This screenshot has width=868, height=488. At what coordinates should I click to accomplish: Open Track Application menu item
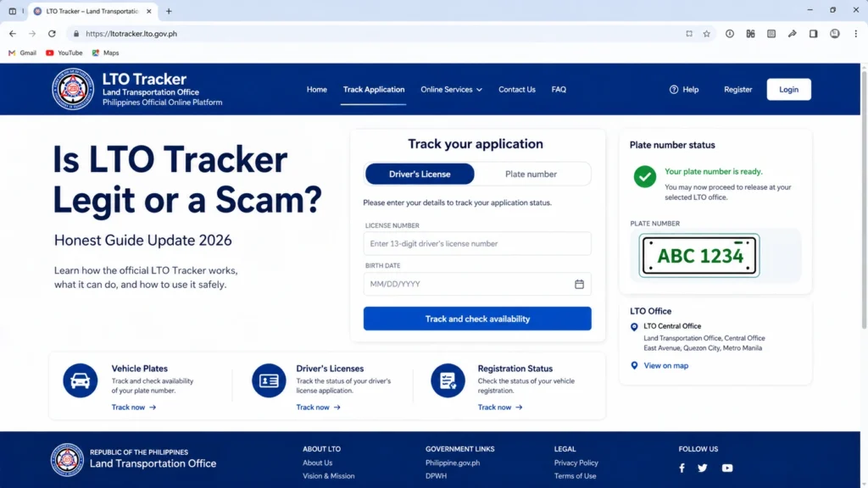click(374, 90)
